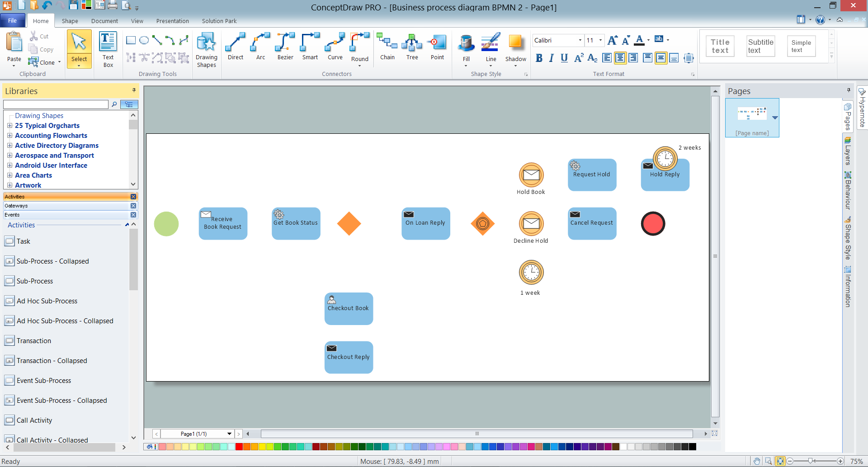Toggle superscript text formatting
Viewport: 868px width, 467px height.
click(x=579, y=58)
